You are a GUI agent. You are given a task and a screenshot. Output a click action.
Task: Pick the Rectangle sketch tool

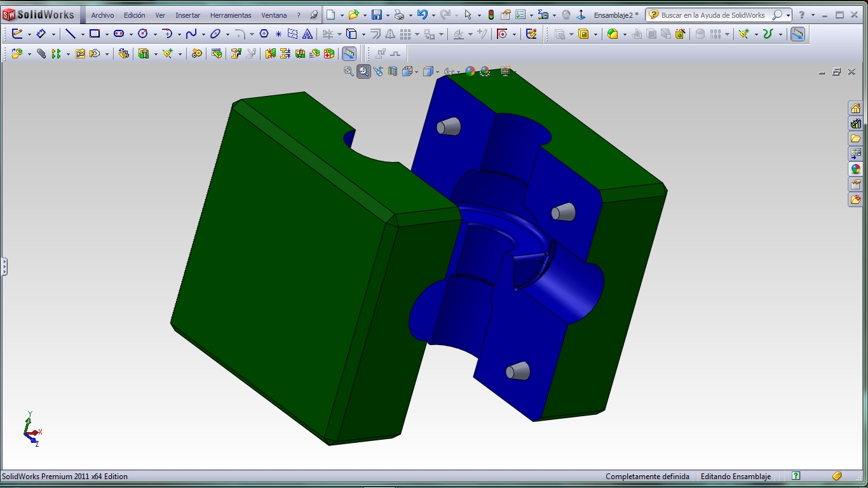(x=95, y=34)
